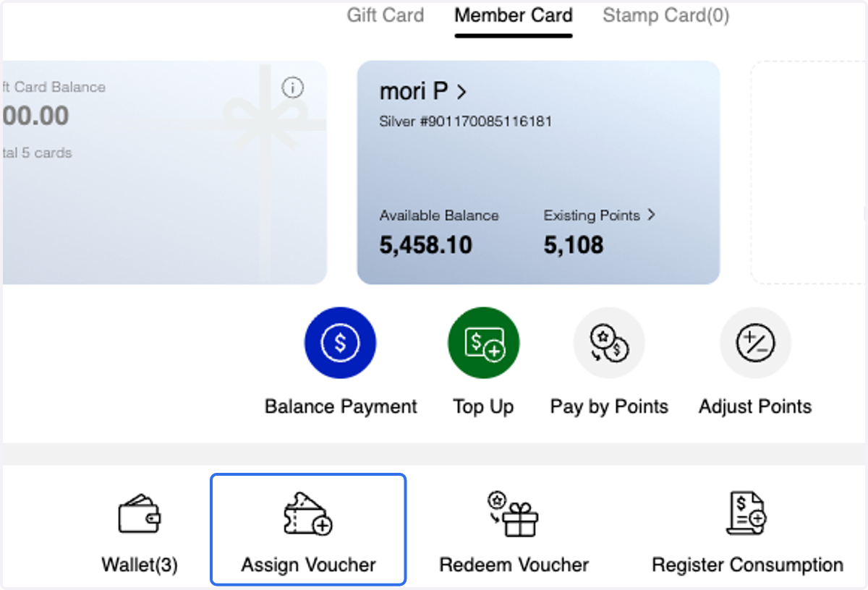Open the Stamp Card(0) tab

click(x=666, y=15)
